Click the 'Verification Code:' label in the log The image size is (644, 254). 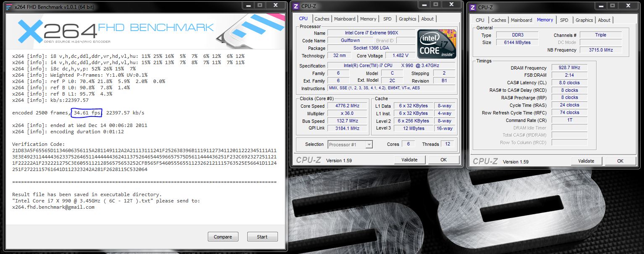pos(38,144)
